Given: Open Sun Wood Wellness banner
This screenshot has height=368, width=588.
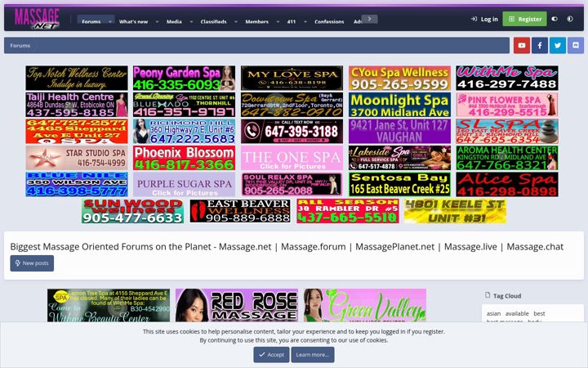Looking at the screenshot, I should [x=133, y=211].
